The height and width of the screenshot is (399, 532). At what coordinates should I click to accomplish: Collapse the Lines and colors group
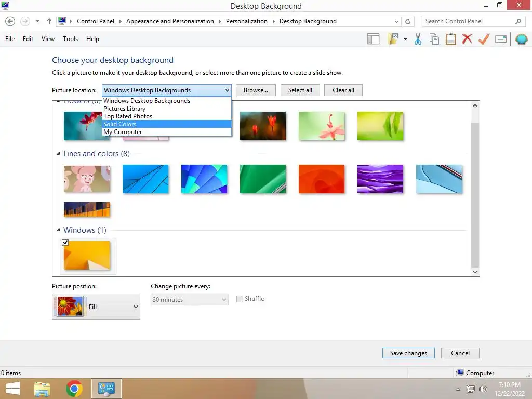(x=58, y=154)
